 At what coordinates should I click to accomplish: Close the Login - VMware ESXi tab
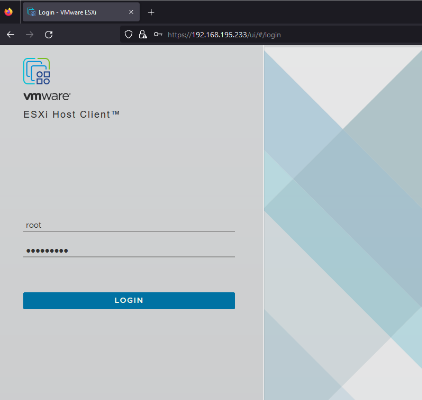(131, 12)
